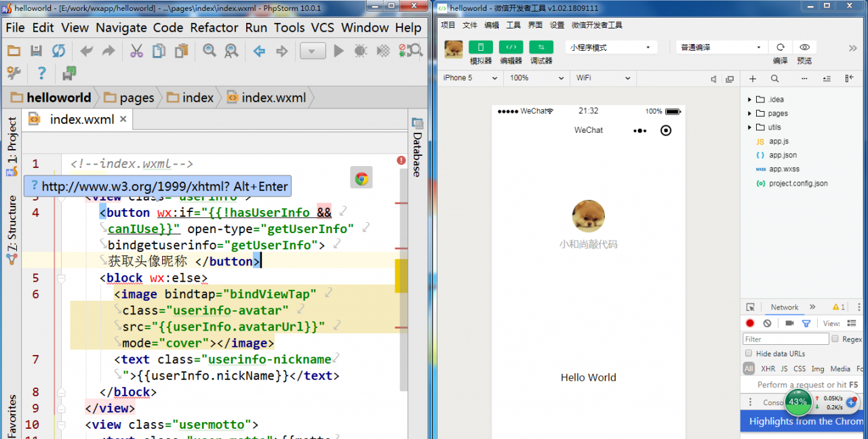The image size is (868, 439).
Task: Open the 设置 menu in WeChat DevTools
Action: click(x=557, y=25)
